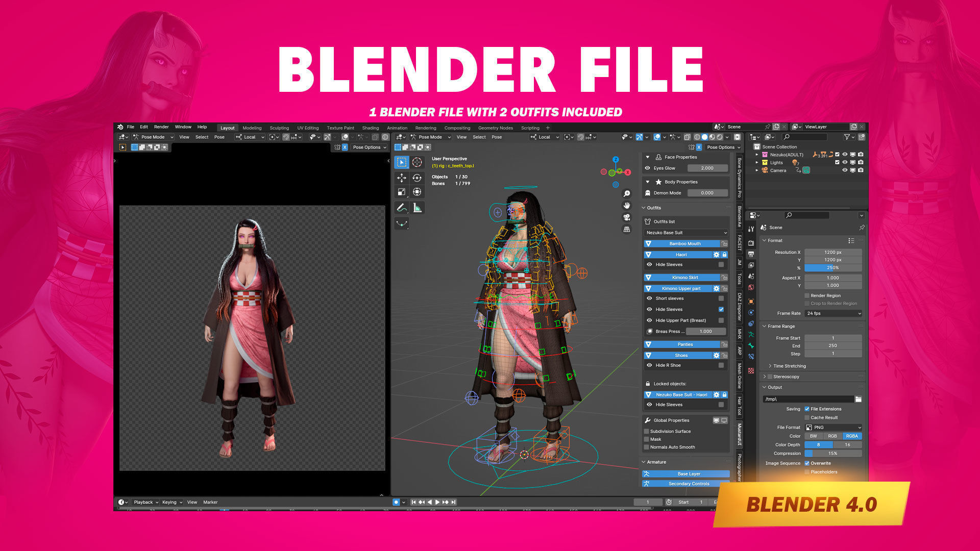Expand the Stereoscopy panel
Viewport: 980px width, 551px height.
(765, 377)
